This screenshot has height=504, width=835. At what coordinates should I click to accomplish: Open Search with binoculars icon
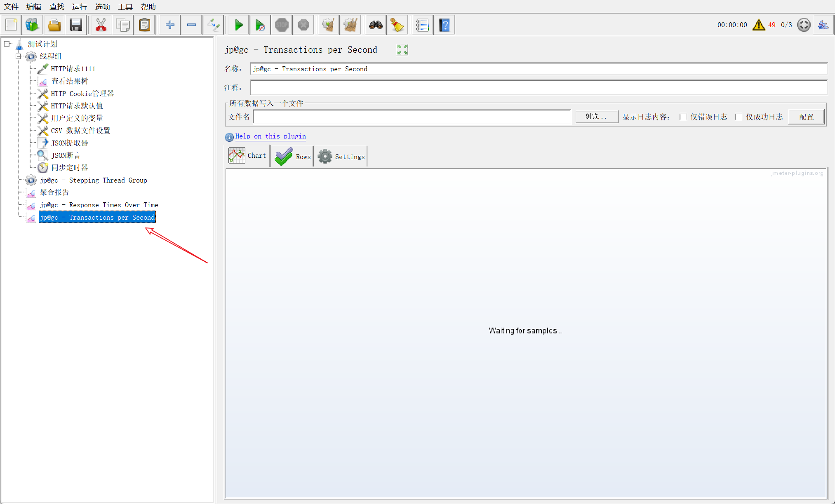(x=376, y=25)
